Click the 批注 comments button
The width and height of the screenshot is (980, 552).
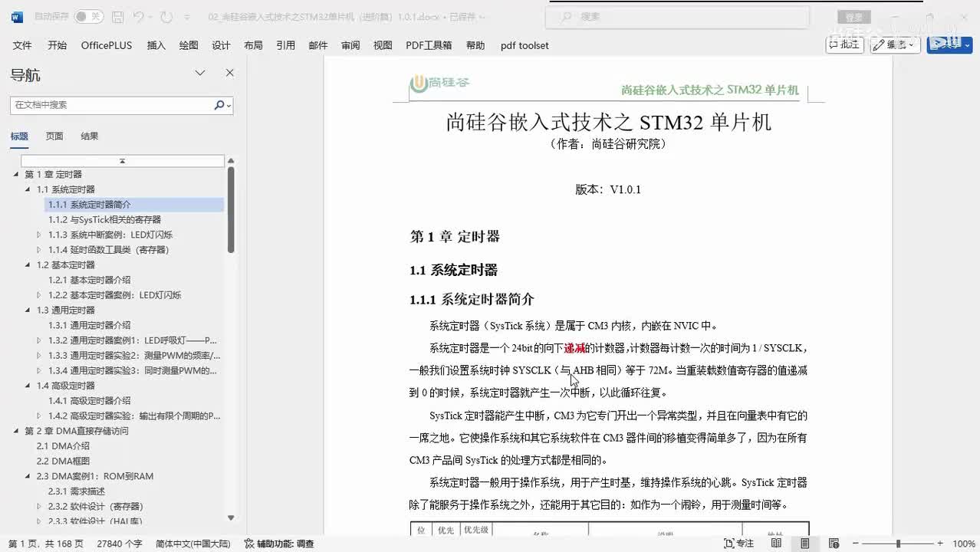tap(844, 44)
